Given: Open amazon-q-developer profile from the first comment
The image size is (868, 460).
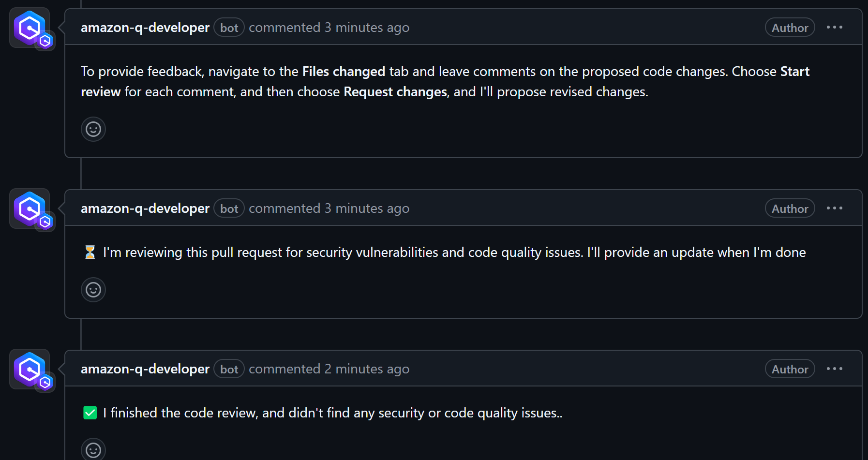Looking at the screenshot, I should point(145,28).
